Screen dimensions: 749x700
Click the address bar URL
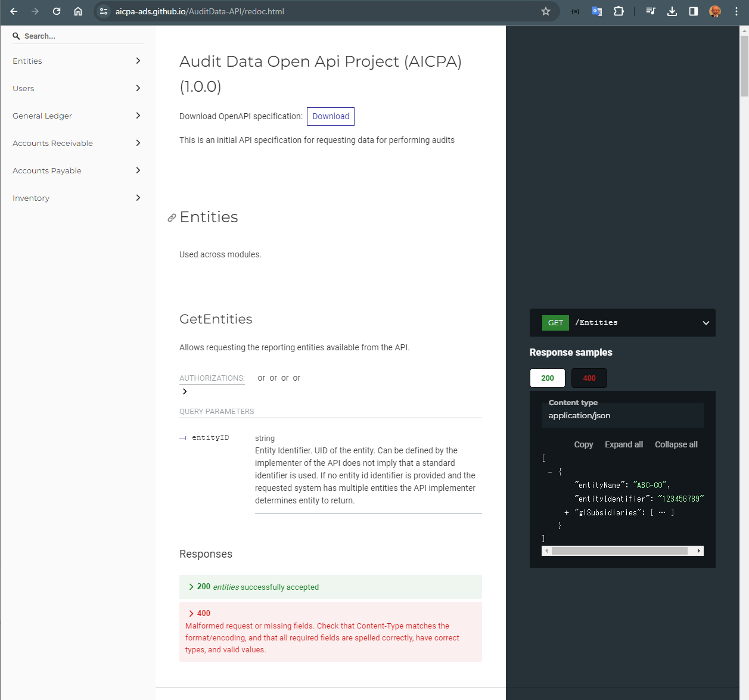200,11
